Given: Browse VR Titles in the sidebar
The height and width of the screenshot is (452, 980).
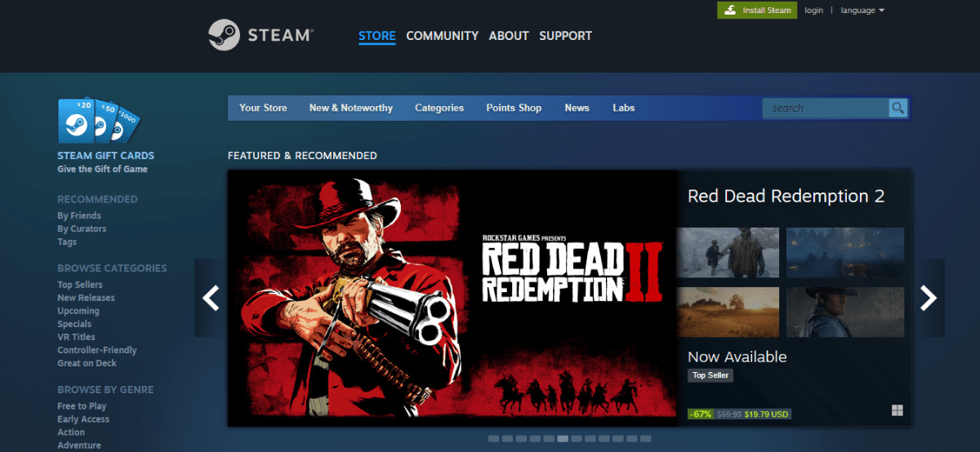Looking at the screenshot, I should [x=76, y=337].
